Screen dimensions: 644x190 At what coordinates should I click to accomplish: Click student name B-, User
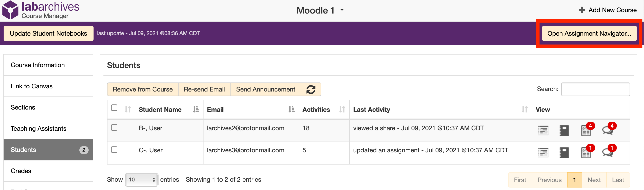tap(150, 128)
